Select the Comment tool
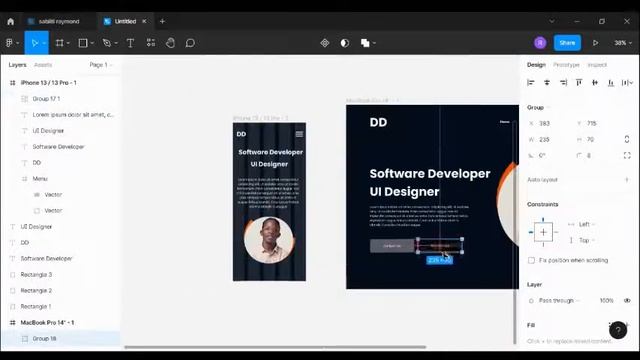Image resolution: width=640 pixels, height=360 pixels. [x=190, y=43]
